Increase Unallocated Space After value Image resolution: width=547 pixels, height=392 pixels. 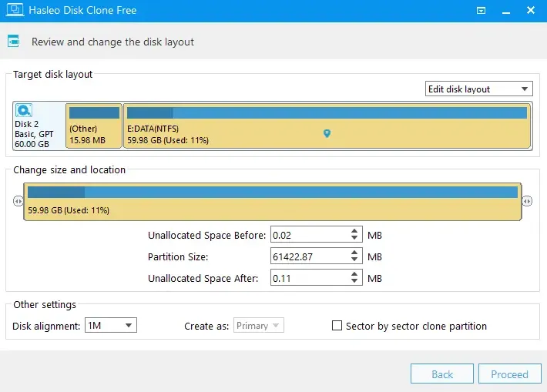[354, 274]
